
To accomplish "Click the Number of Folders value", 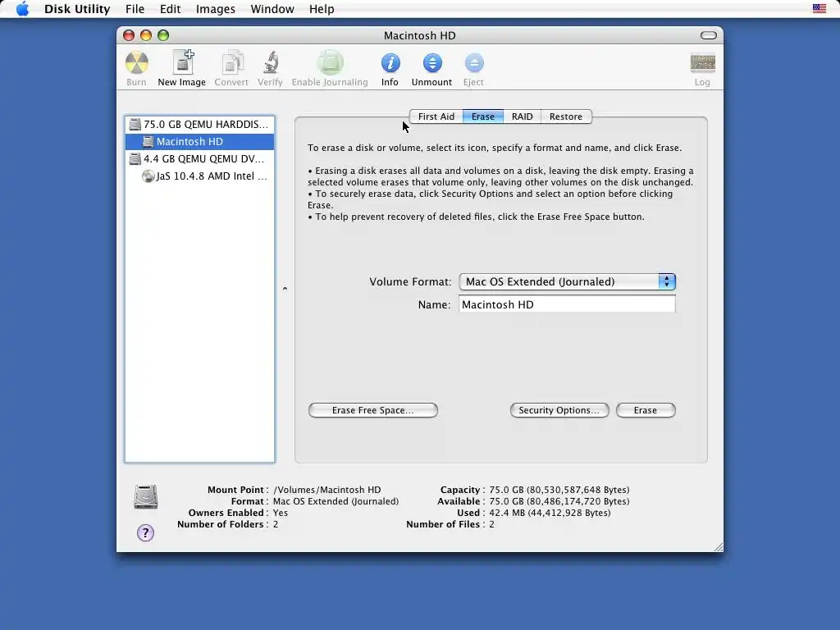I will point(276,524).
